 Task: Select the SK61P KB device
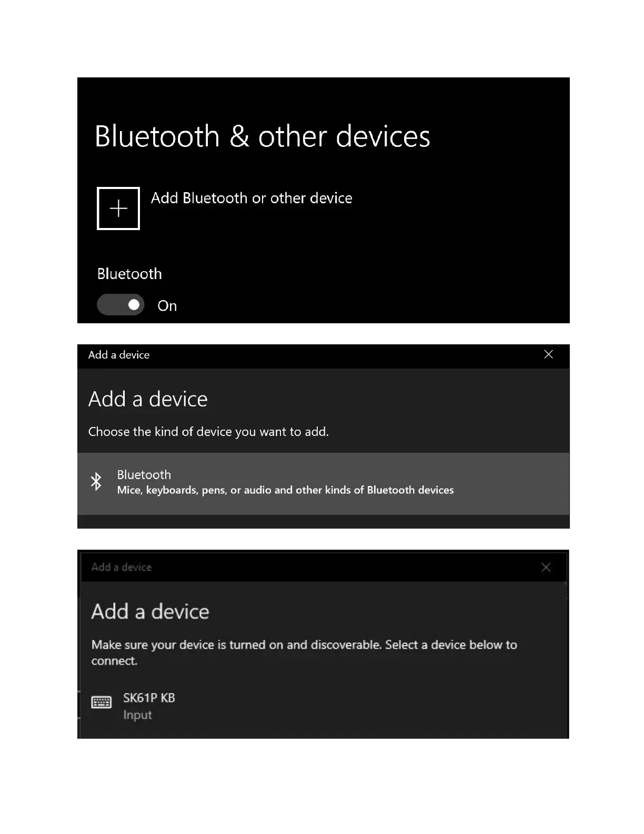(x=323, y=706)
